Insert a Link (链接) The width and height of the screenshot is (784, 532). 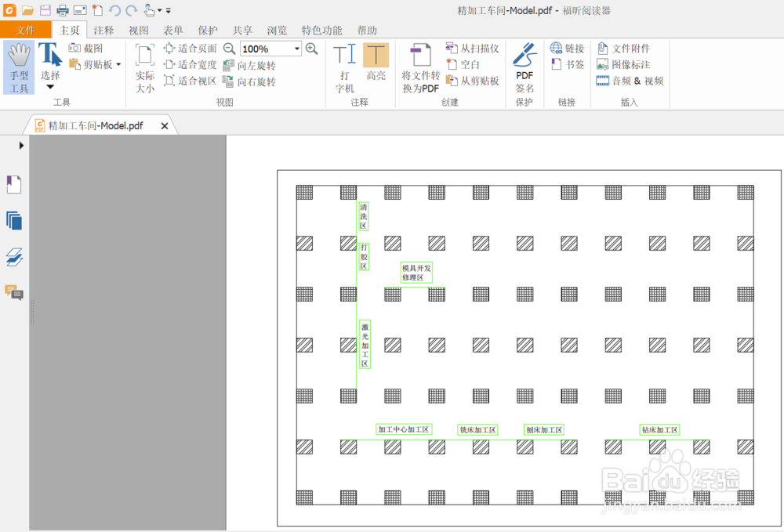[x=567, y=49]
